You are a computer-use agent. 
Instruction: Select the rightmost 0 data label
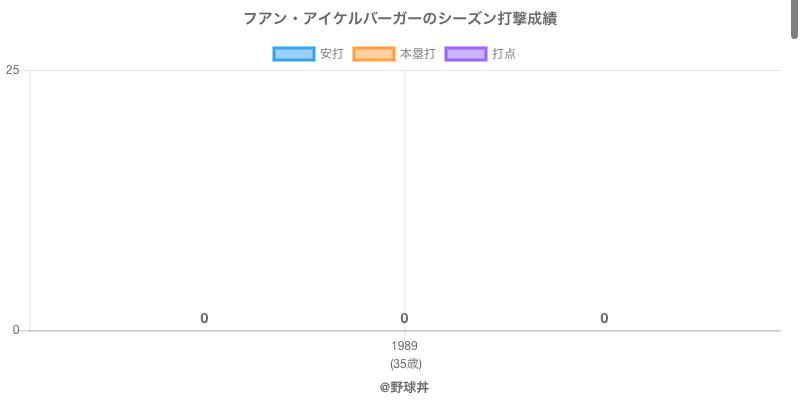[x=604, y=318]
